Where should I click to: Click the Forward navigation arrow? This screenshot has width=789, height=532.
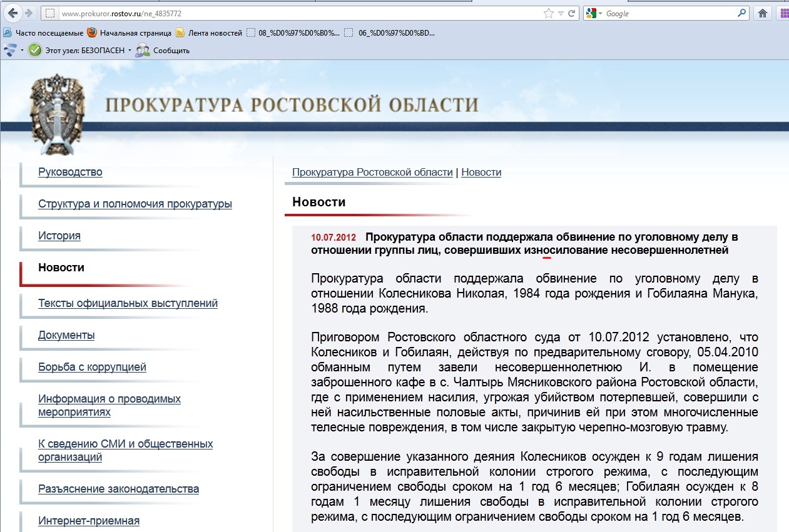(30, 13)
